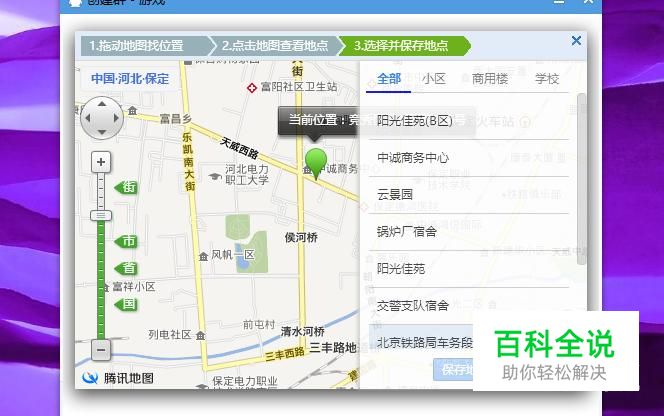Go to step 1.拖动地图找位置
The width and height of the screenshot is (664, 416).
145,46
